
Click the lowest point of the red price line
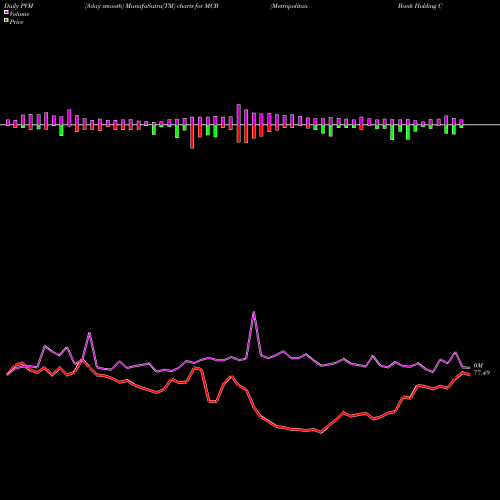coord(321,432)
